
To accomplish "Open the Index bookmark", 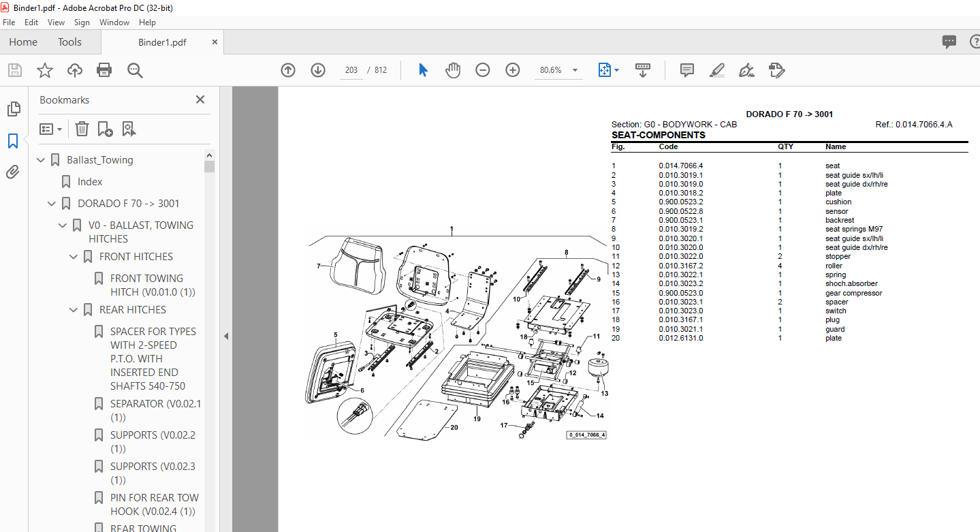I will point(90,182).
